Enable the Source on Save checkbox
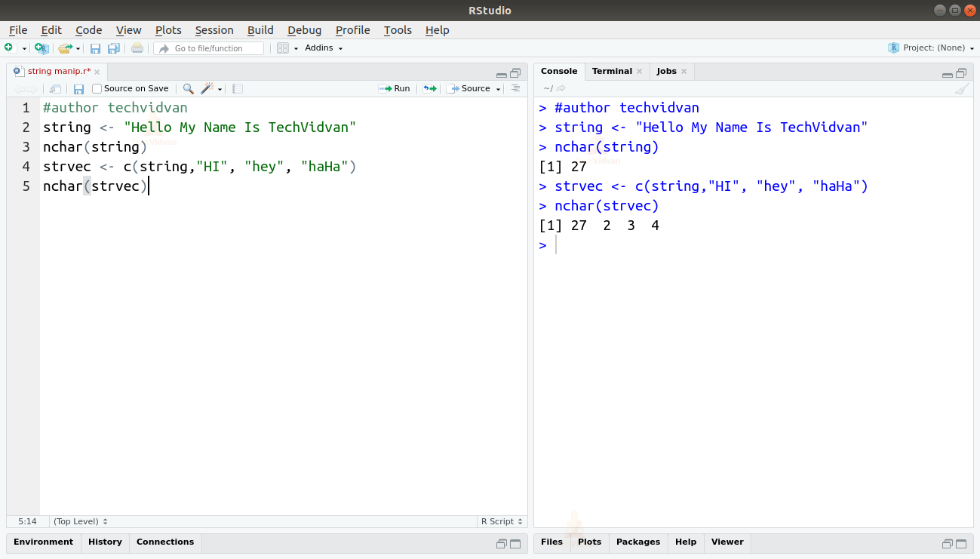The image size is (980, 559). pos(96,88)
